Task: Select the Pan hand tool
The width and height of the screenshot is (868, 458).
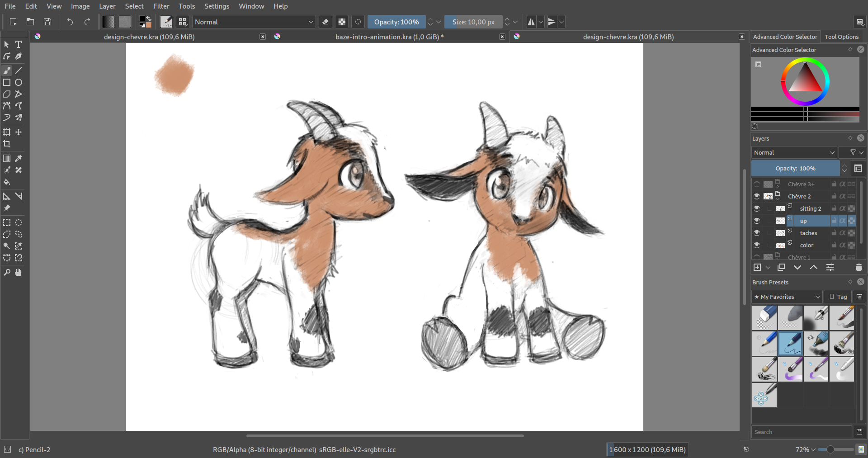Action: pos(19,272)
